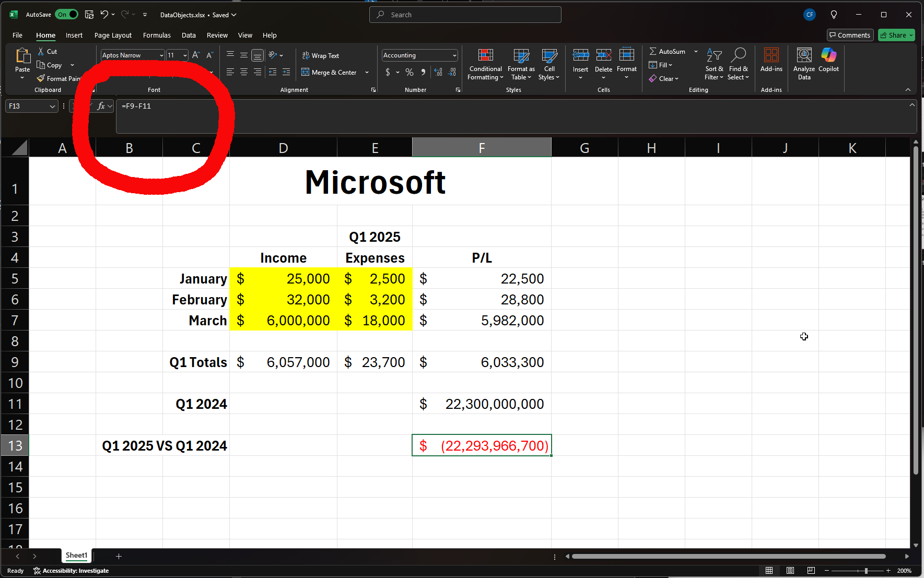Apply bottom align icon

[x=258, y=55]
